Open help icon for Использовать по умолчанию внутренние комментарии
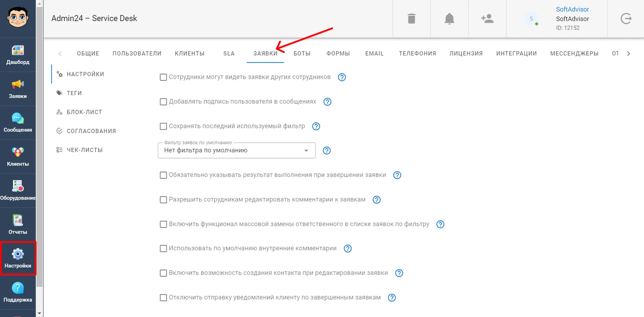Image resolution: width=644 pixels, height=317 pixels. [348, 248]
